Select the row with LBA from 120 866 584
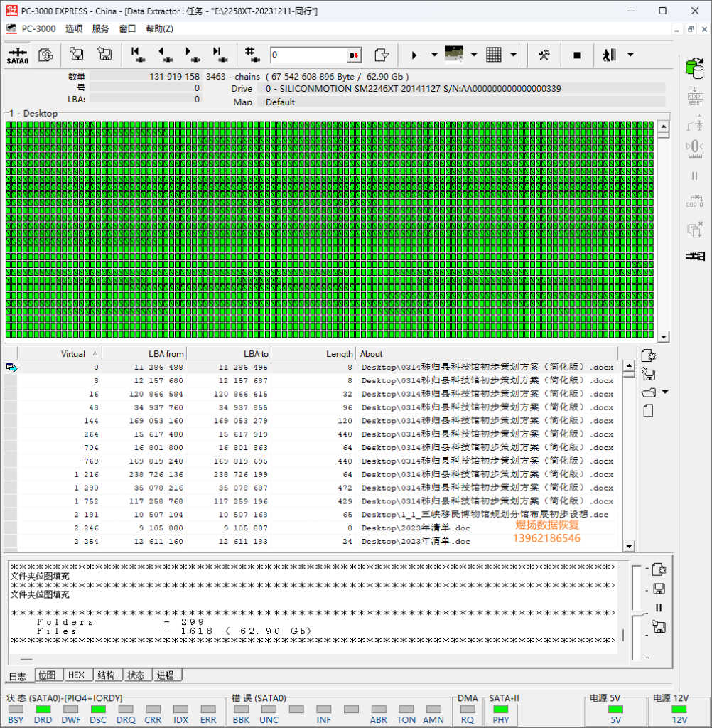712x728 pixels. pos(311,394)
